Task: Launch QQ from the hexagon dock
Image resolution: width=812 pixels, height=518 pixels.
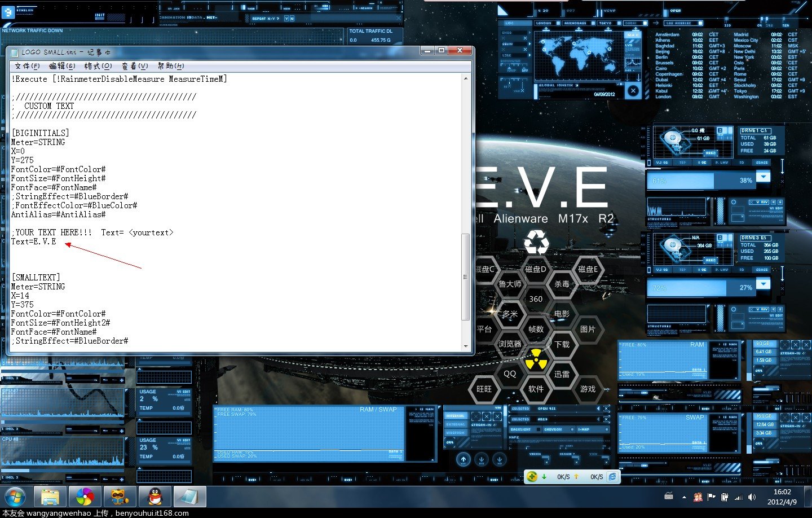Action: (x=510, y=374)
